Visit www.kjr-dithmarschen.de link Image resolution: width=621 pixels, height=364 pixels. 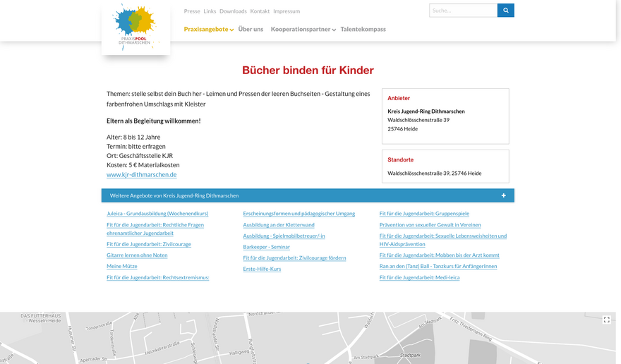coord(141,174)
